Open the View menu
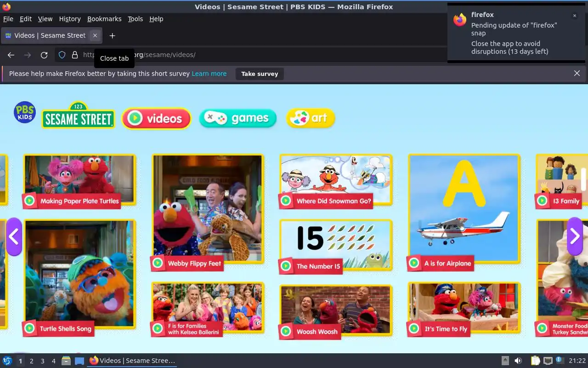 tap(45, 19)
